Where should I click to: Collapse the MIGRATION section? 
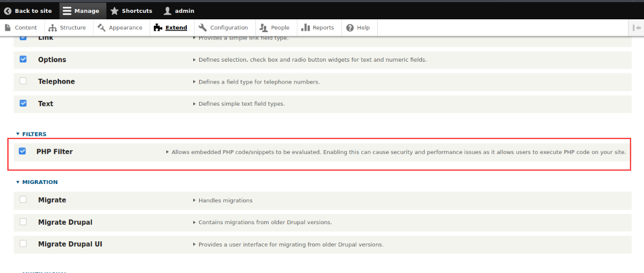pyautogui.click(x=36, y=182)
